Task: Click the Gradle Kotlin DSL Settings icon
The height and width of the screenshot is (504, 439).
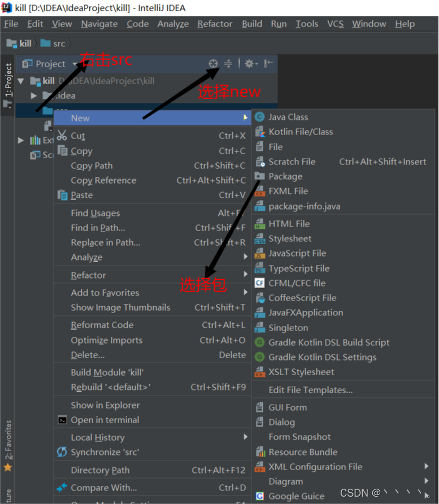Action: pos(259,357)
